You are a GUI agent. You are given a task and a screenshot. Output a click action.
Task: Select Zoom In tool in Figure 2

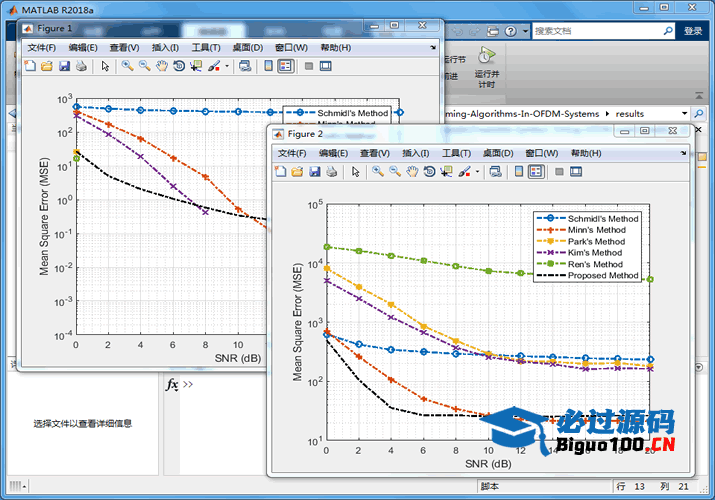[377, 172]
